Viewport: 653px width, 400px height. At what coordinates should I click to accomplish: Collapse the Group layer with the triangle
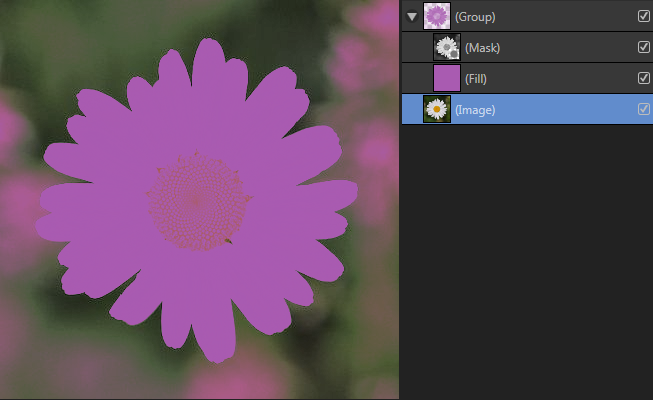pyautogui.click(x=412, y=17)
